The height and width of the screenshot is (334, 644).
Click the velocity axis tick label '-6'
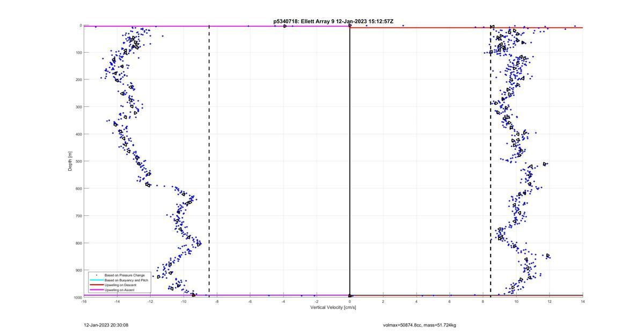(x=250, y=302)
